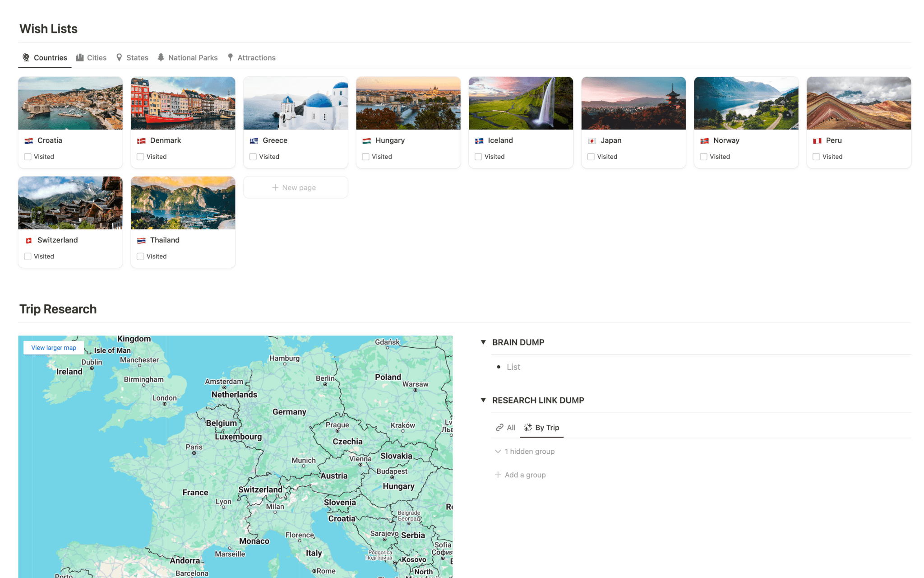924x578 pixels.
Task: Open the National Parks tab
Action: tap(188, 58)
